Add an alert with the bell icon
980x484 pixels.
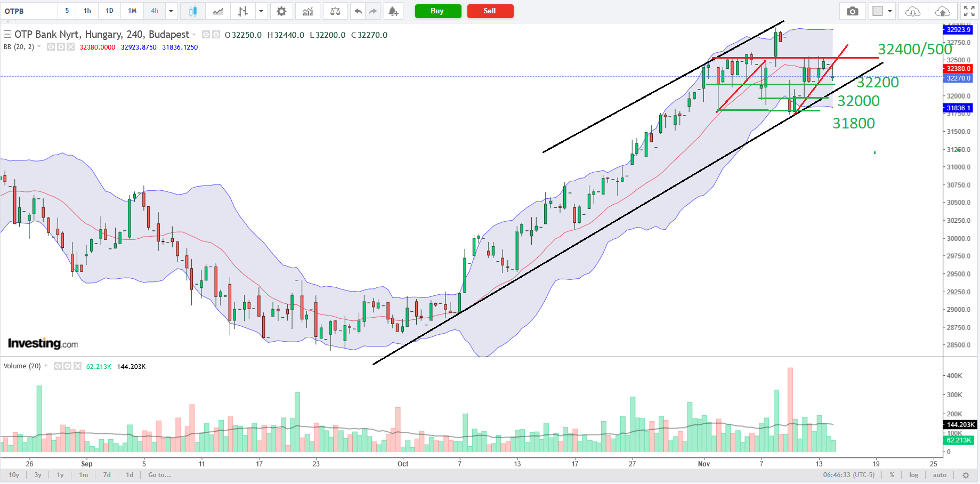click(393, 11)
